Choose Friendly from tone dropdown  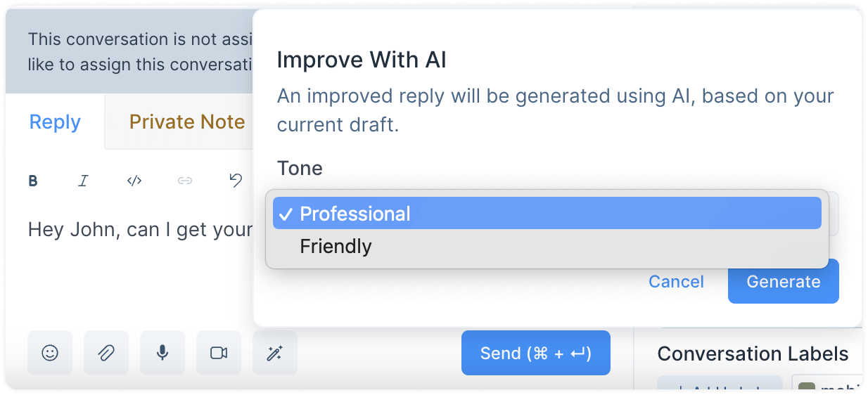click(547, 246)
